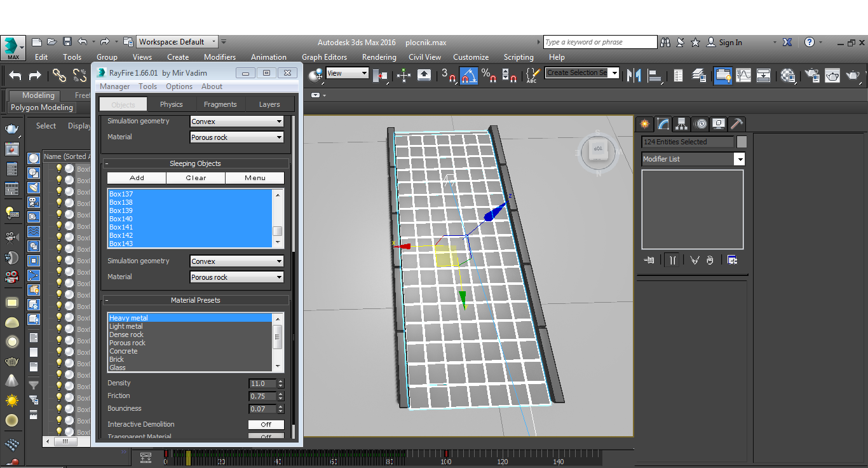Open Sleeping Objects Material Porous rock dropdown
868x468 pixels.
[237, 277]
